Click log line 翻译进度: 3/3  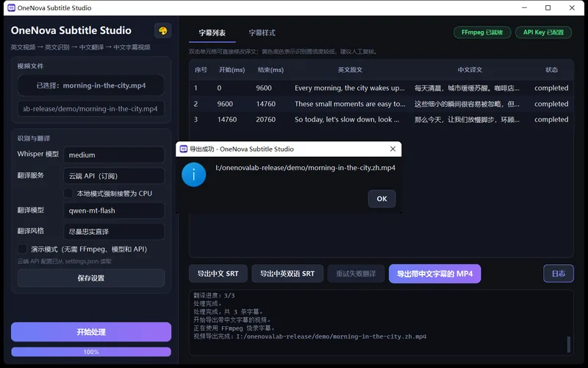(x=214, y=296)
